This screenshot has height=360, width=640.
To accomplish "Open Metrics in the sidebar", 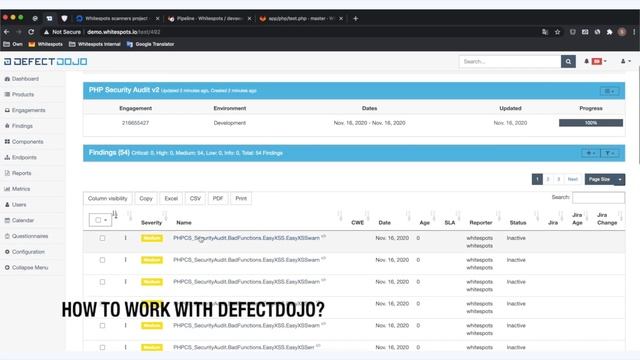I will [17, 189].
